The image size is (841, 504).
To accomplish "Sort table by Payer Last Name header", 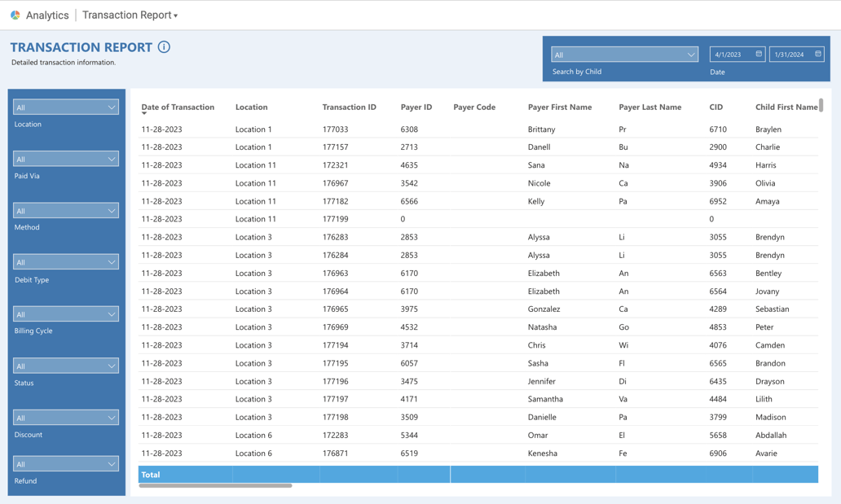I will (x=652, y=107).
